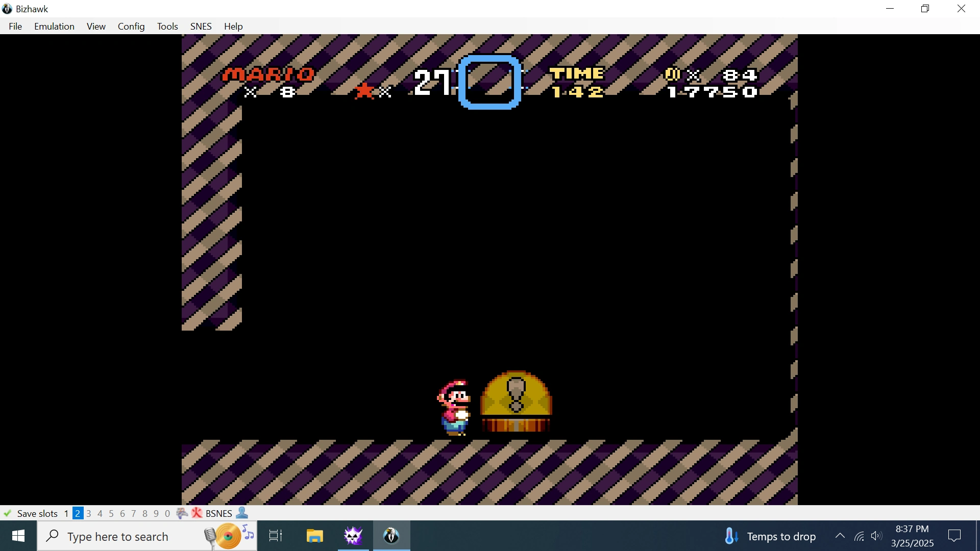Viewport: 980px width, 551px height.
Task: Select save slot 5
Action: coord(111,514)
